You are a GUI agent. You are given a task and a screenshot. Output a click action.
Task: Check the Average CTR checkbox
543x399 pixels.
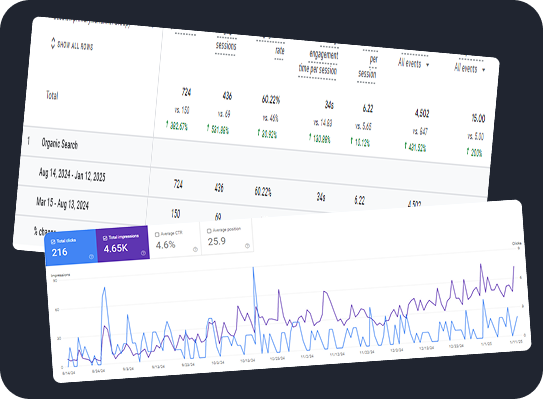tap(157, 234)
